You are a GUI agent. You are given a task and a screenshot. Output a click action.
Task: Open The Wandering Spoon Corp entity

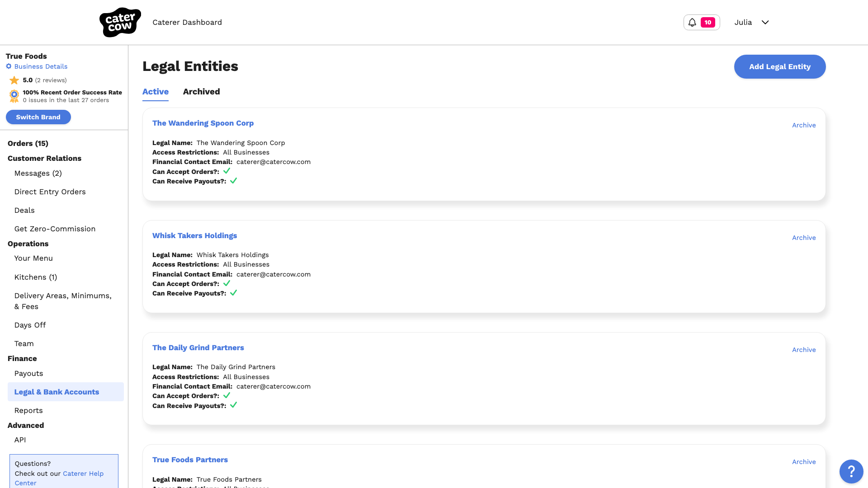click(203, 123)
